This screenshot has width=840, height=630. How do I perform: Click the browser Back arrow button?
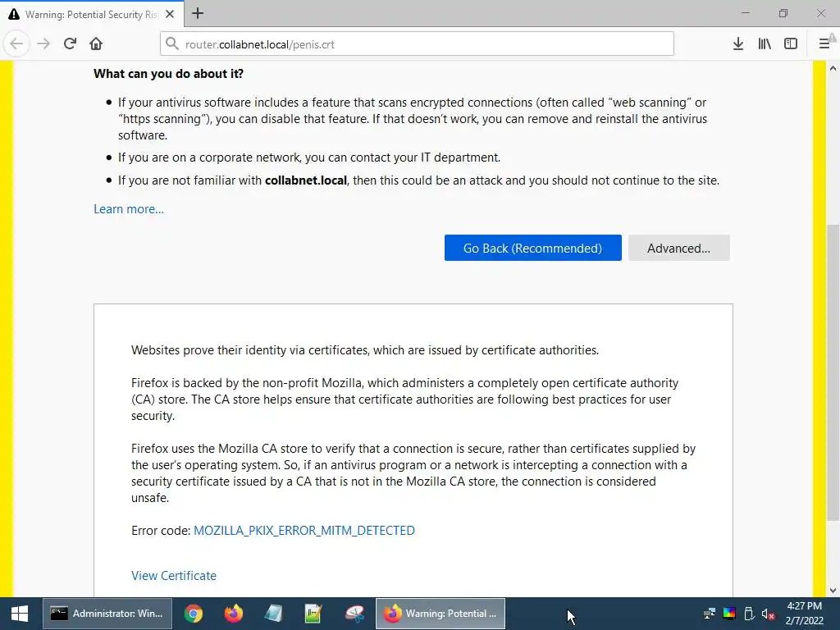pyautogui.click(x=16, y=44)
